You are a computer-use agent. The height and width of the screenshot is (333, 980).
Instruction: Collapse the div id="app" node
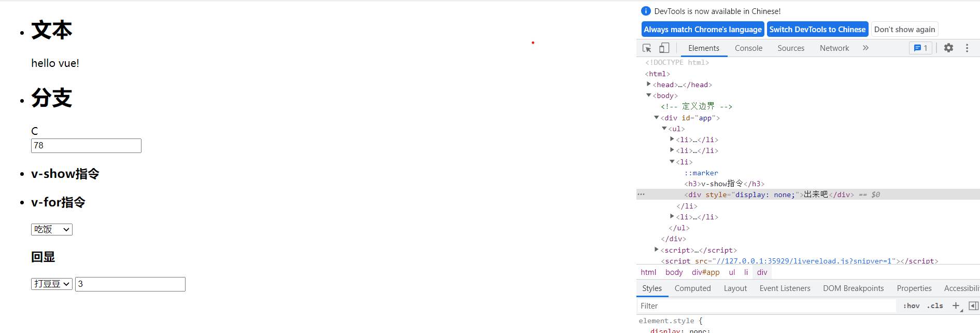(x=656, y=117)
